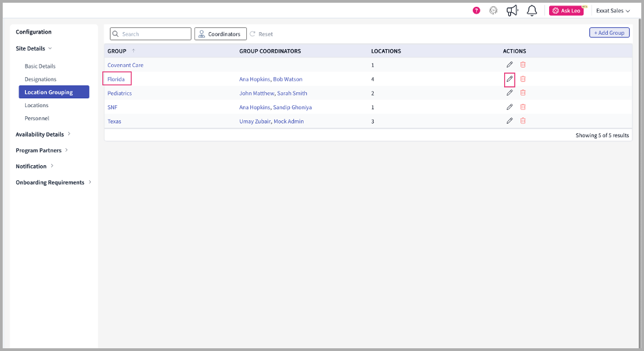Click the edit pencil icon for Florida
Viewport: 644px width, 351px height.
[509, 79]
